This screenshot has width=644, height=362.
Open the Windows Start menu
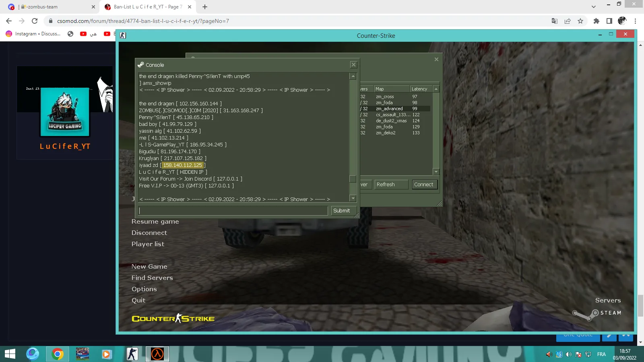pyautogui.click(x=10, y=354)
